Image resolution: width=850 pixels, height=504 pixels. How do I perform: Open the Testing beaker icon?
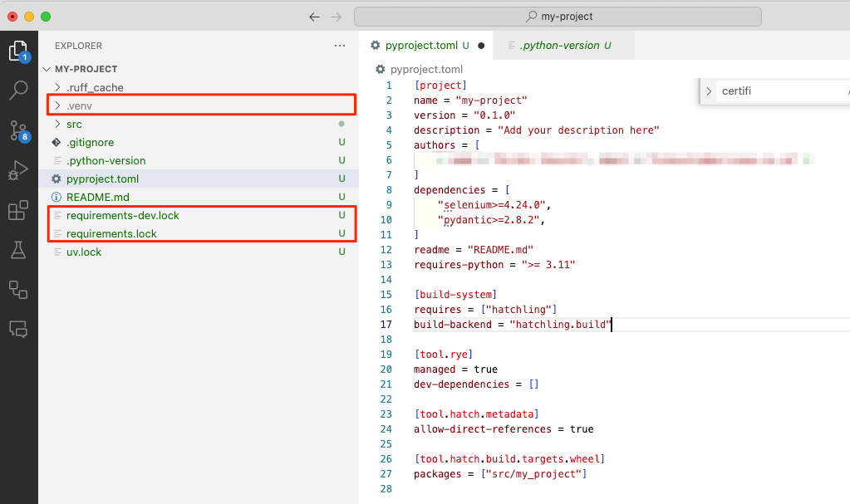tap(18, 250)
